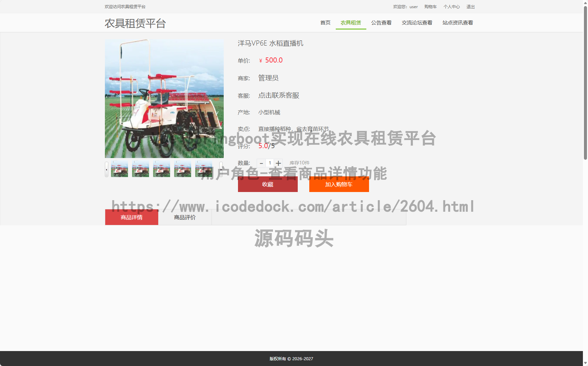Click the right arrow of the thumbnail carousel
The height and width of the screenshot is (366, 588).
[x=221, y=169]
